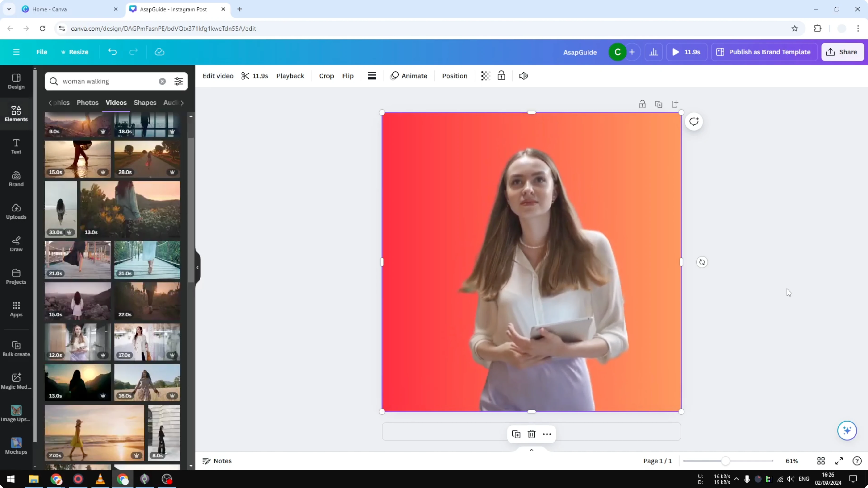Expand category tabs with right chevron

(x=182, y=103)
